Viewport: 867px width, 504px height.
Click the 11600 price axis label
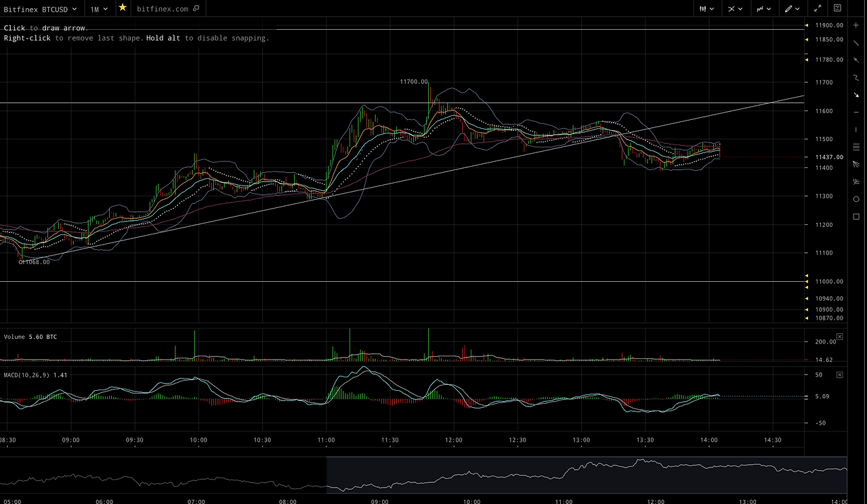[824, 111]
